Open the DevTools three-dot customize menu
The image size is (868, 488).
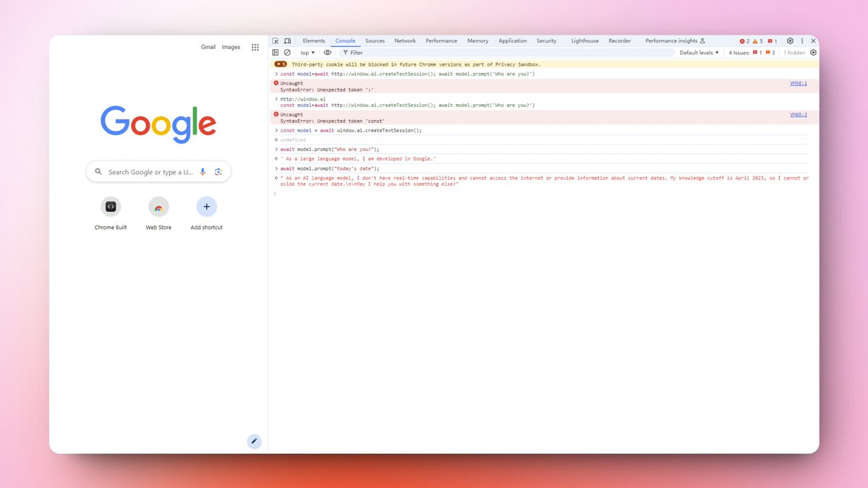coord(802,41)
